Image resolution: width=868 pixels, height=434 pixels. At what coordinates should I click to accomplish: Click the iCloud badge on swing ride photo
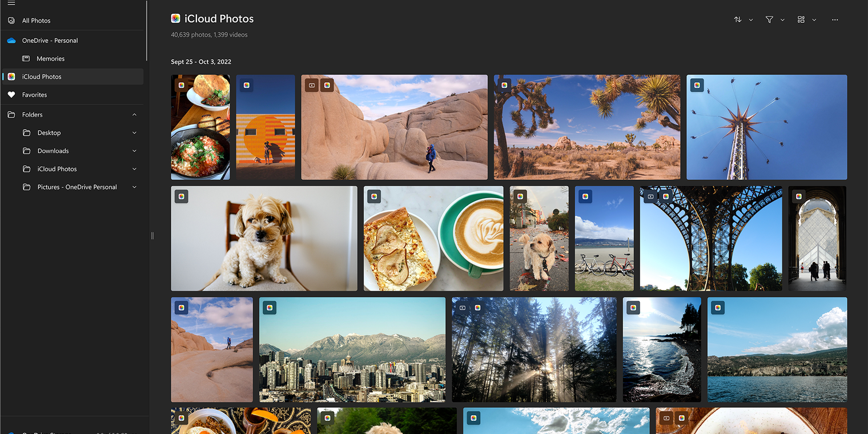(697, 86)
